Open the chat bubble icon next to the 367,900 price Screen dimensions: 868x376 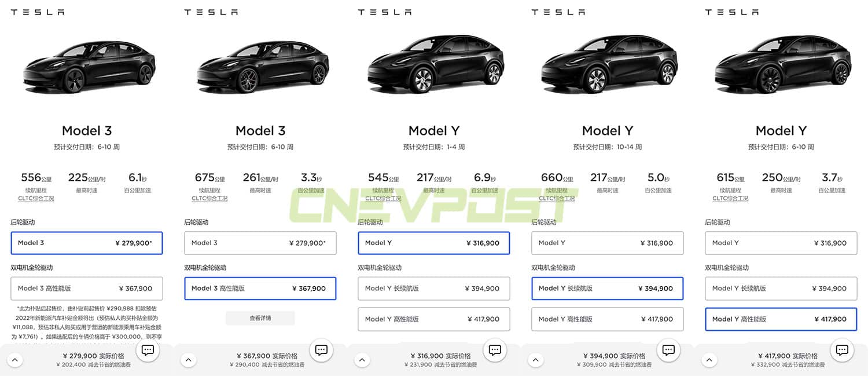click(x=321, y=350)
